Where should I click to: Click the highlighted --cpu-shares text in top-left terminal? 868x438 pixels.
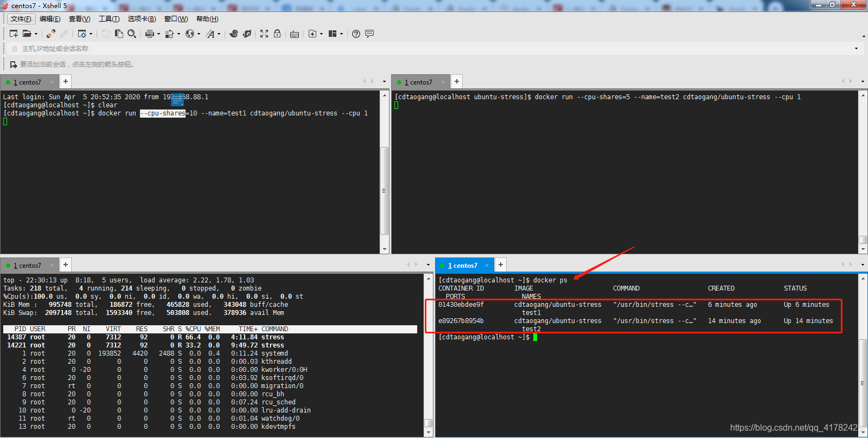163,113
